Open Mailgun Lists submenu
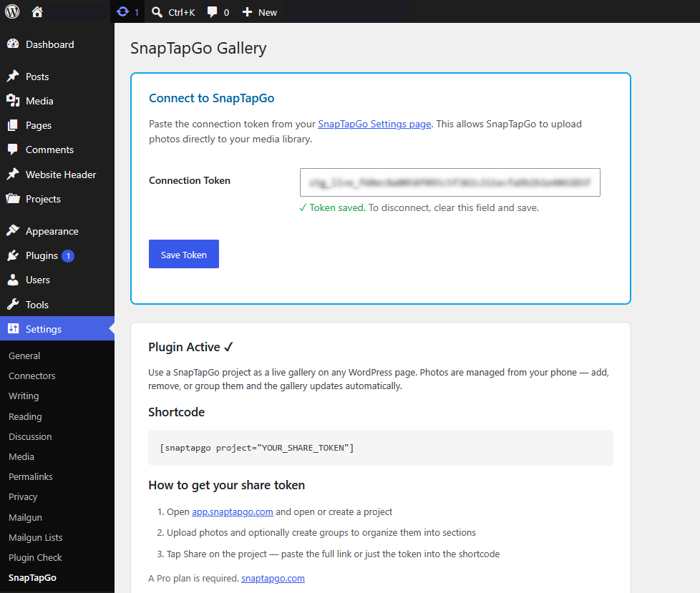The height and width of the screenshot is (593, 700). click(35, 537)
